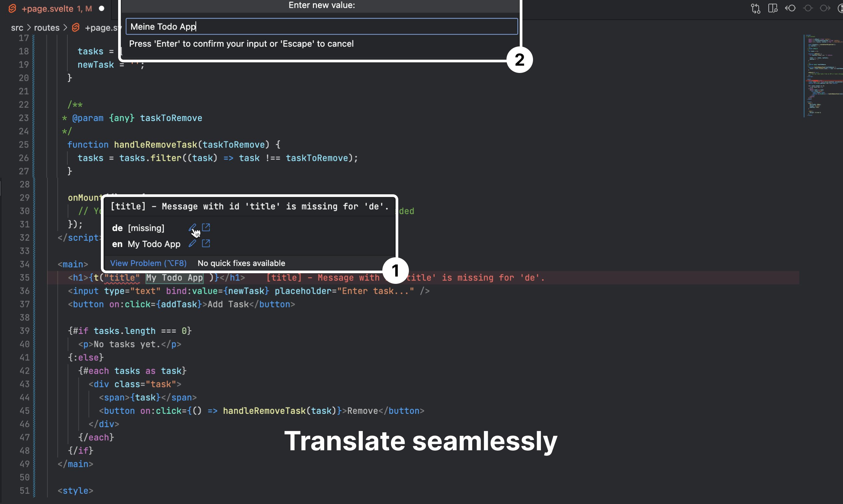
Task: Click '<style>' tag on line 51
Action: (75, 491)
